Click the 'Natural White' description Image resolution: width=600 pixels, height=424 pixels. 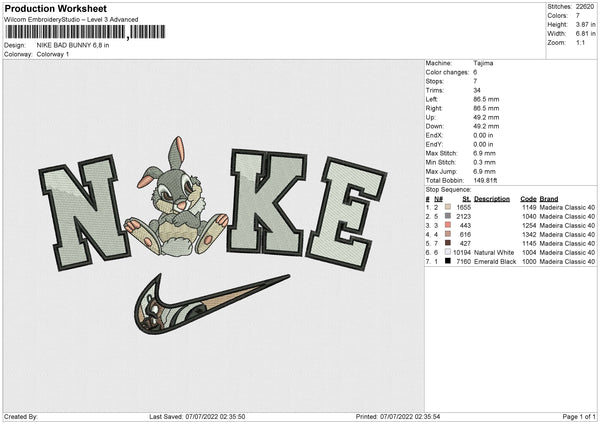pyautogui.click(x=494, y=253)
